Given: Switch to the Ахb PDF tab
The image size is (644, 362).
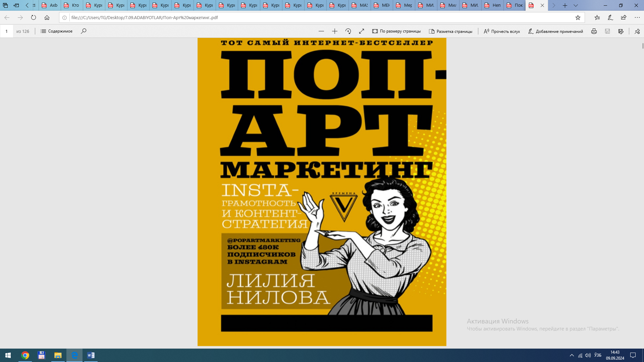Looking at the screenshot, I should (x=50, y=5).
